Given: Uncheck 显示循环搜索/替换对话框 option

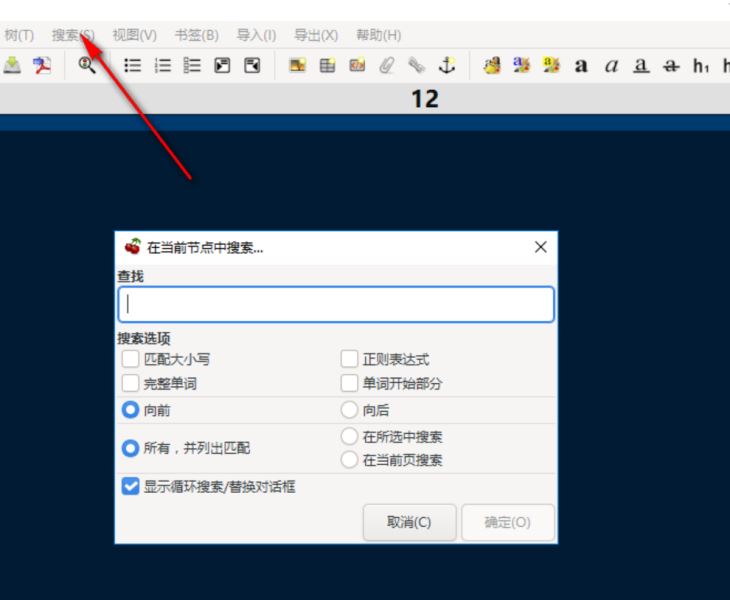Looking at the screenshot, I should (130, 487).
